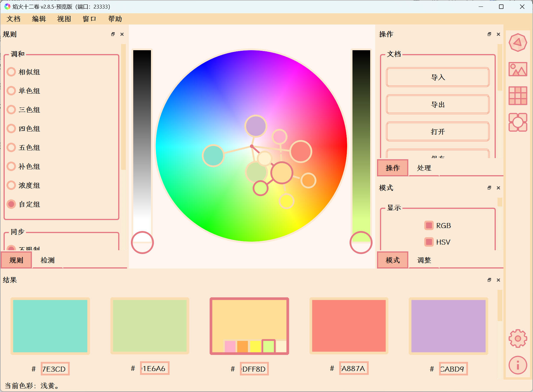This screenshot has width=533, height=392.
Task: Toggle the RGB display checkbox
Action: pos(429,226)
